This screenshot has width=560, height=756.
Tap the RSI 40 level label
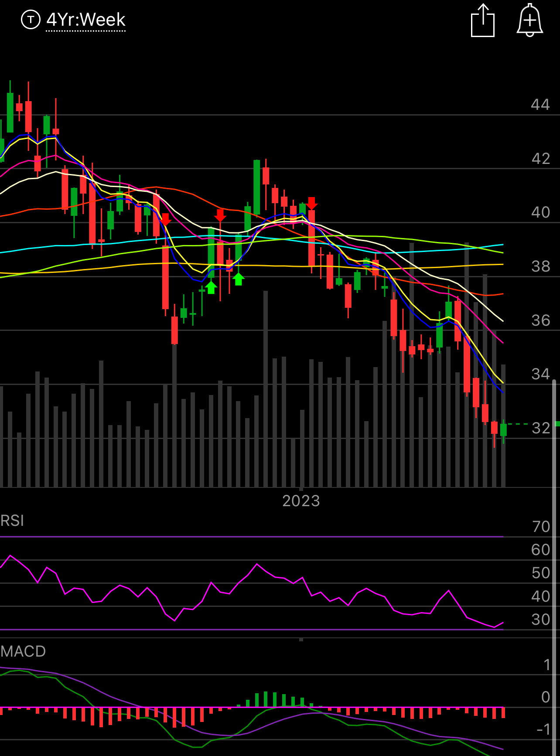tap(541, 596)
